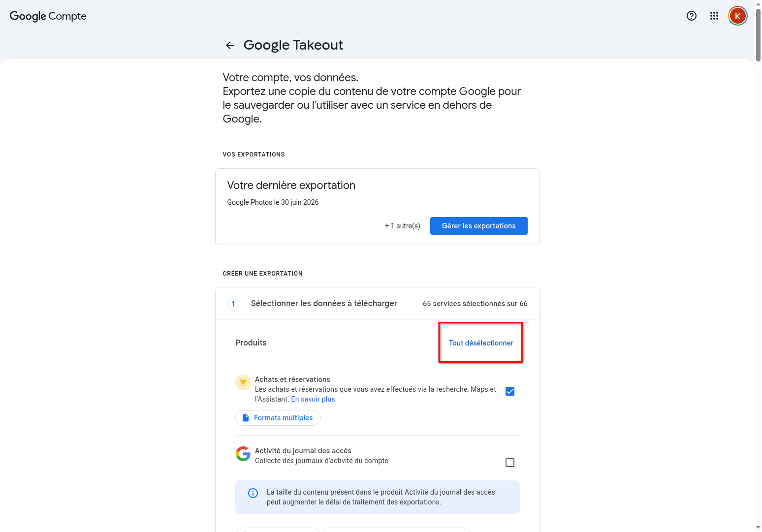Click 'Activité du journal des accès' title

pyautogui.click(x=303, y=451)
